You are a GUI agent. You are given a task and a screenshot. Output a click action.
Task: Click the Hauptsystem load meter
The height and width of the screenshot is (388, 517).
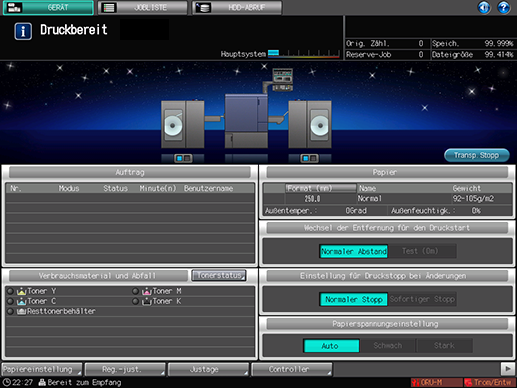tap(303, 54)
